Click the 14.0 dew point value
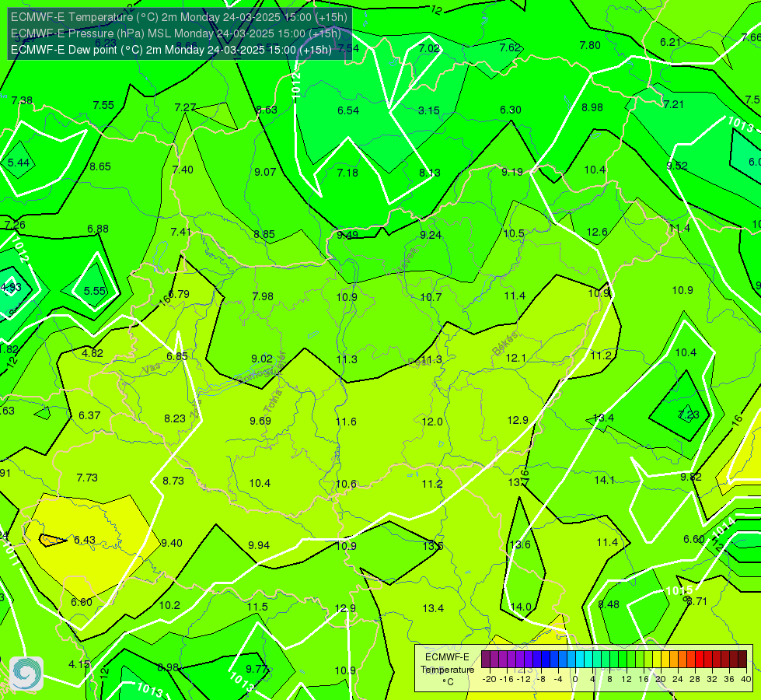The image size is (761, 700). 521,607
